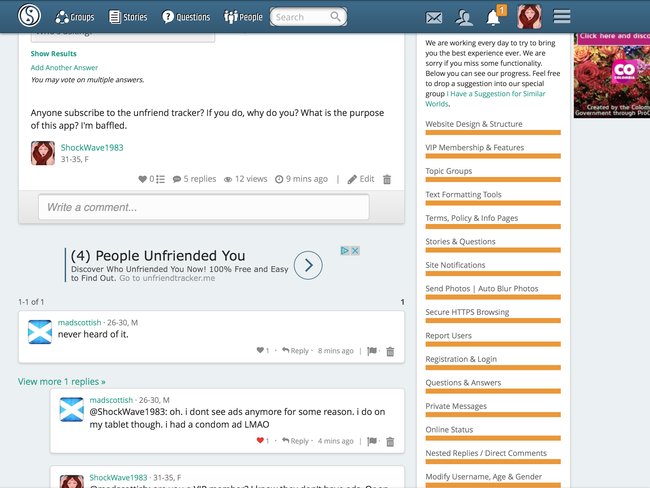The height and width of the screenshot is (488, 650).
Task: Open the notifications bell icon
Action: tap(492, 18)
